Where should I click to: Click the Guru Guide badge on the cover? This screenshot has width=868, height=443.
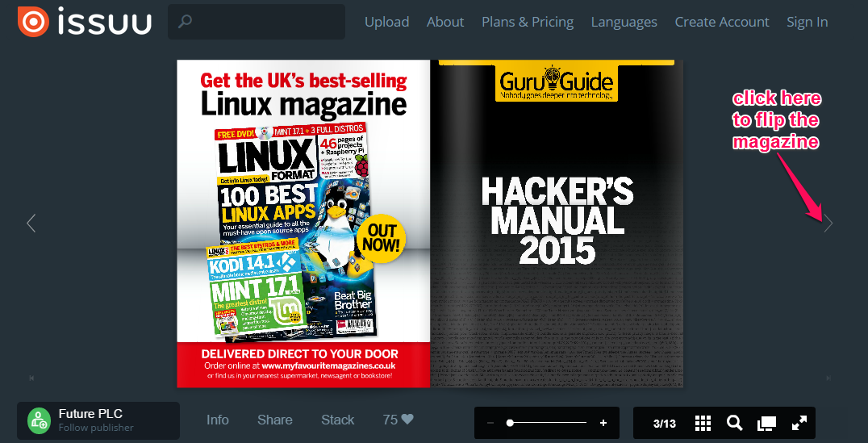pyautogui.click(x=557, y=82)
